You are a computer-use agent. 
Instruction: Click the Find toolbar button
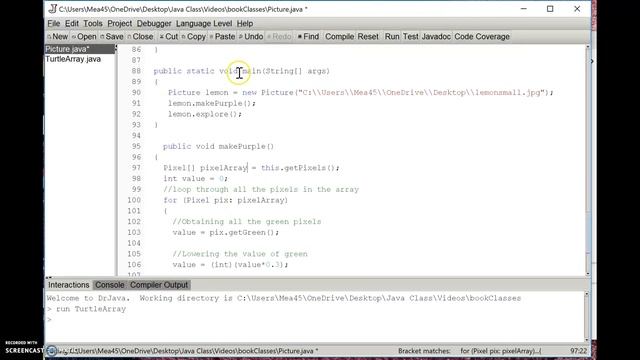[x=308, y=37]
